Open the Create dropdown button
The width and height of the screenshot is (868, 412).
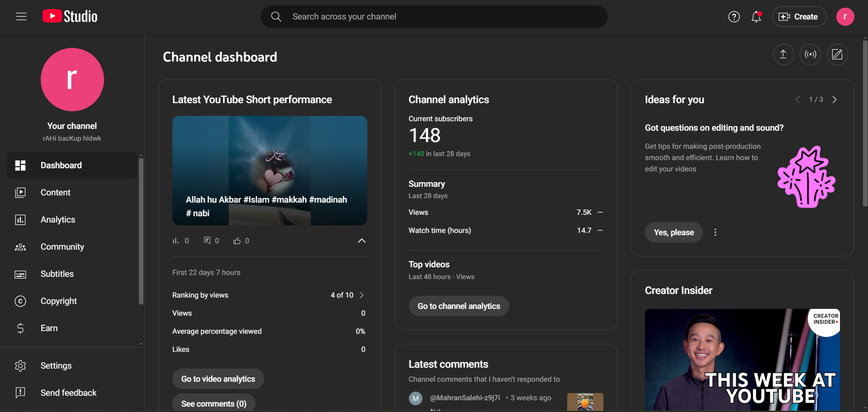[799, 17]
